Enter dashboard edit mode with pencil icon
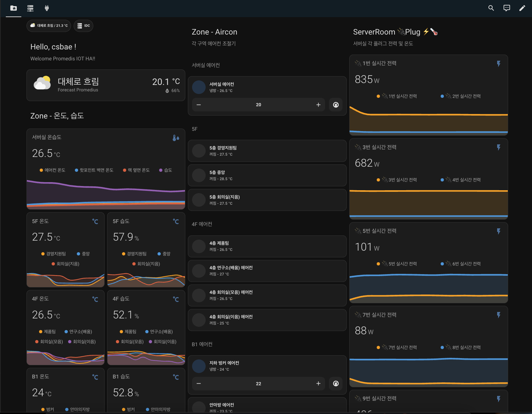 (522, 8)
